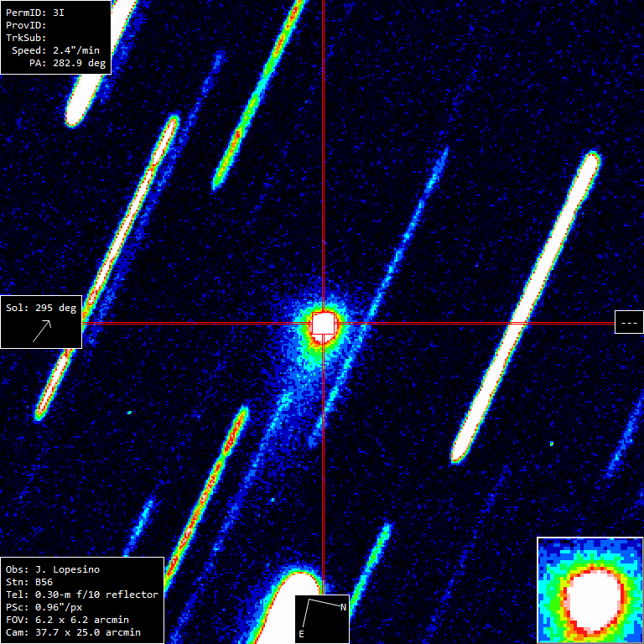Screen dimensions: 644x644
Task: Click the large white star trail on right
Action: (x=527, y=306)
